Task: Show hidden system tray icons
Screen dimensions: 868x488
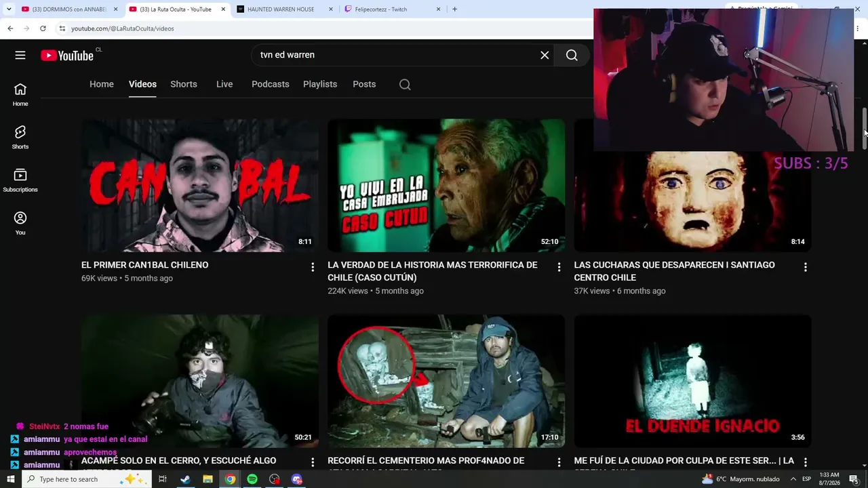Action: [x=793, y=479]
